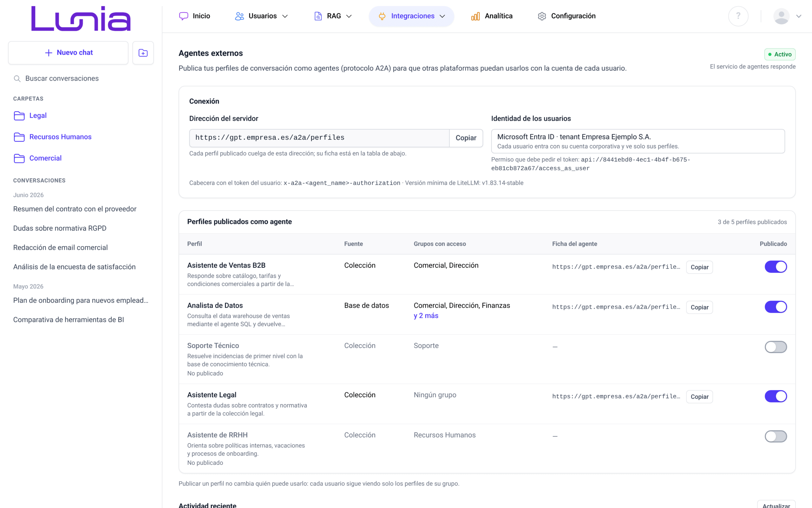Publish the Asistente de RRHH profile
This screenshot has height=508, width=812.
[x=776, y=436]
